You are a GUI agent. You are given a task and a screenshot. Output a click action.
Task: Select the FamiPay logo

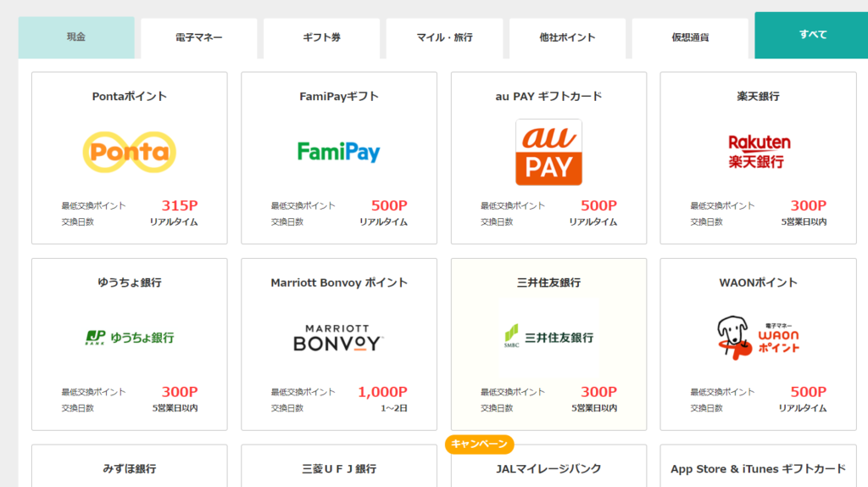pos(339,152)
